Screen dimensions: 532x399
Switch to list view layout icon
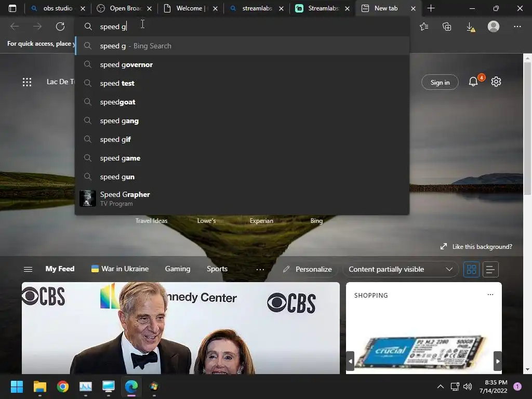pos(490,270)
